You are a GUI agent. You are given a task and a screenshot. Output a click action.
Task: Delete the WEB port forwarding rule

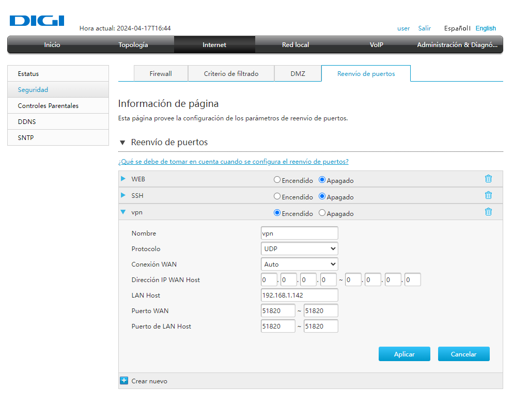point(488,179)
